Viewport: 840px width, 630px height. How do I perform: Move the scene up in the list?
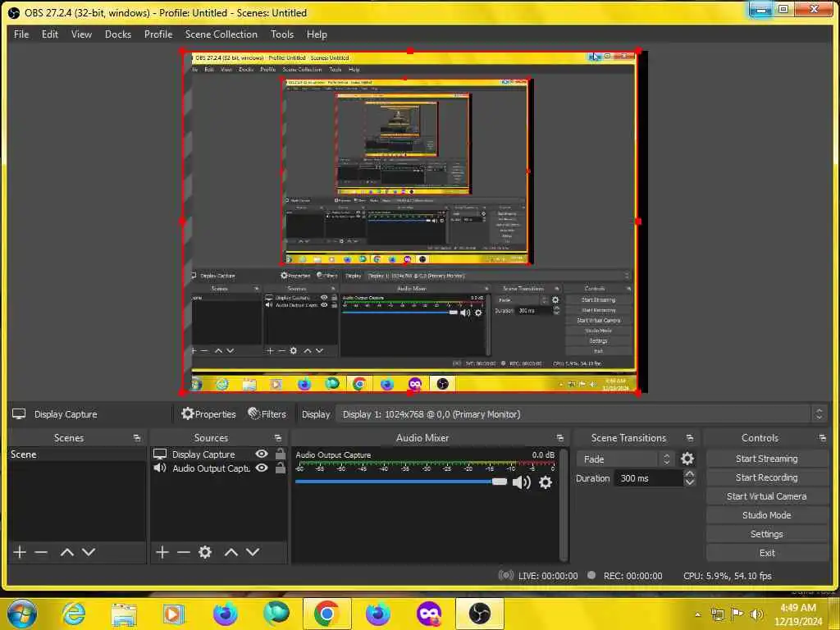pyautogui.click(x=67, y=552)
